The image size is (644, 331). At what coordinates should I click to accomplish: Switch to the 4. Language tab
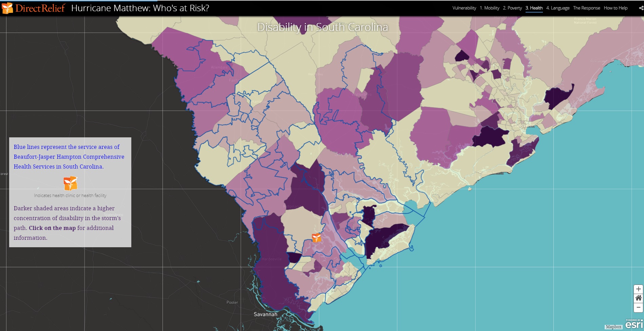[558, 8]
